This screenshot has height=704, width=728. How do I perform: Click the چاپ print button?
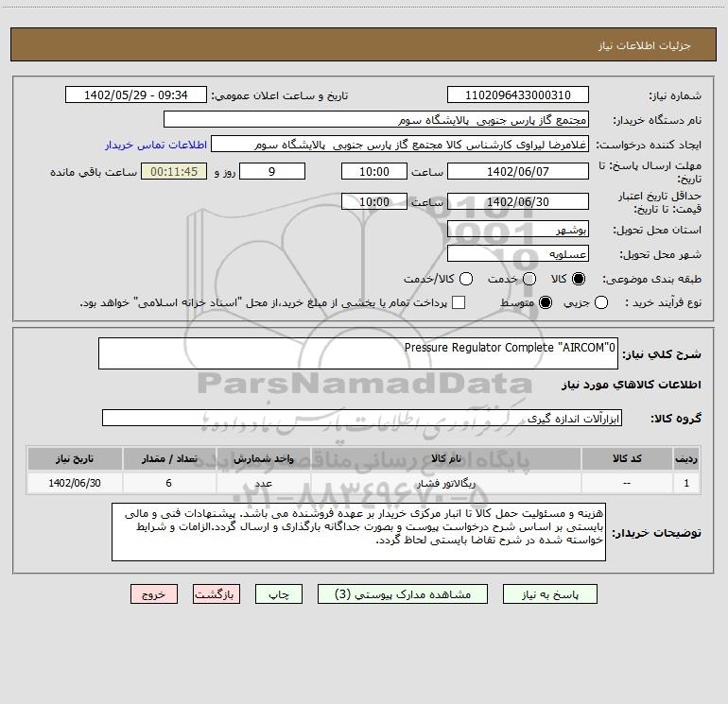click(x=279, y=594)
